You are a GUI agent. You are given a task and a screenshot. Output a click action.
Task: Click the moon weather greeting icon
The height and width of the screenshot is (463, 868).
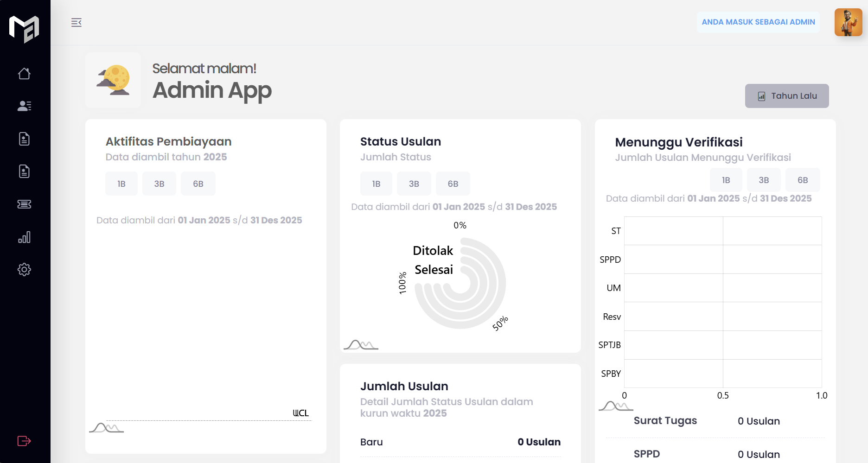[113, 80]
